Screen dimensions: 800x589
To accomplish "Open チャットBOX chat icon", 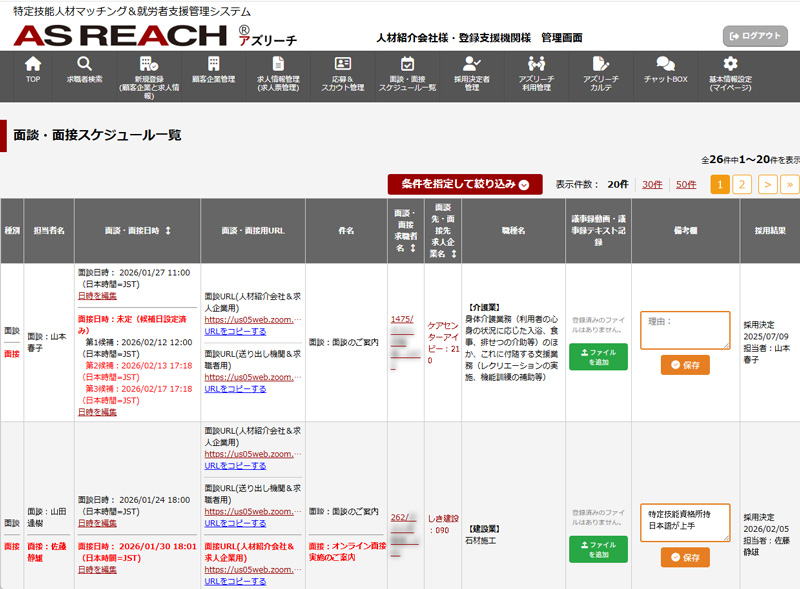I will pyautogui.click(x=665, y=64).
